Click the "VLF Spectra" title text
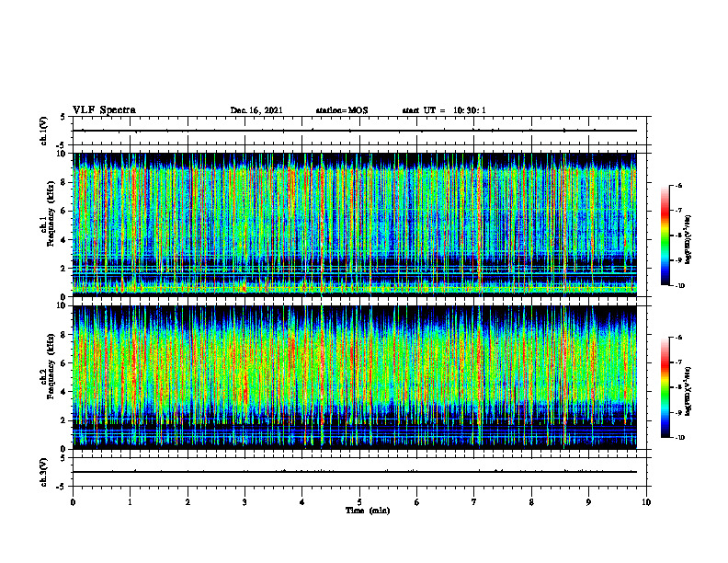This screenshot has width=728, height=563. [x=104, y=110]
